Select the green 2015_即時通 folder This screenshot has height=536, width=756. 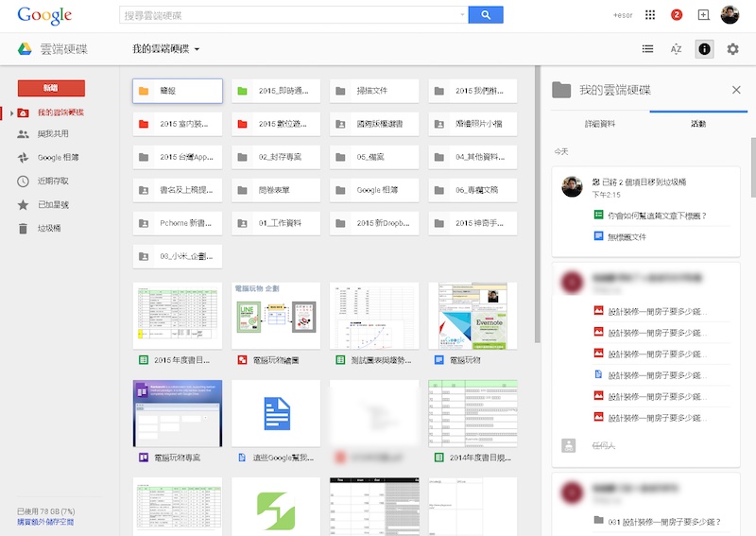click(276, 91)
